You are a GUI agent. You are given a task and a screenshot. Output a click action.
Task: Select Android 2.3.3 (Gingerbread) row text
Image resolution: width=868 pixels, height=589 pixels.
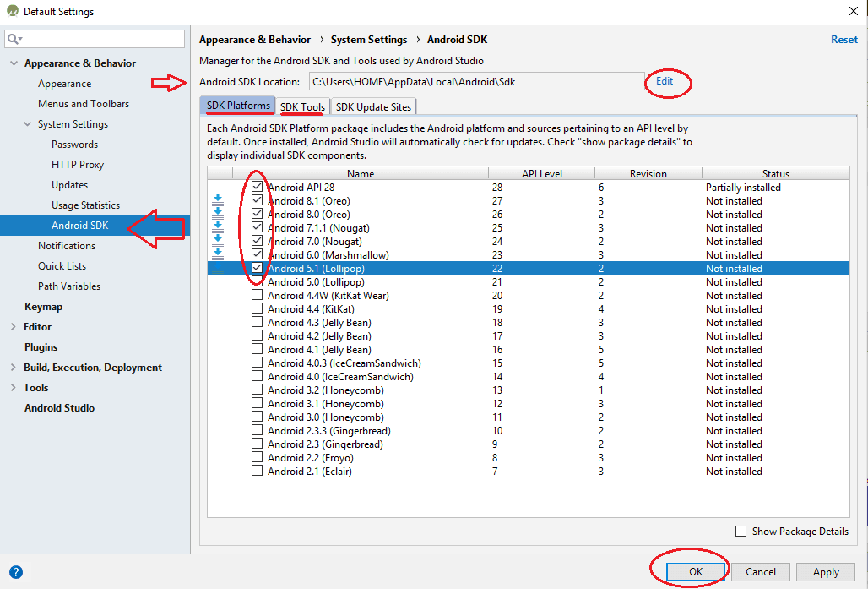click(x=328, y=430)
